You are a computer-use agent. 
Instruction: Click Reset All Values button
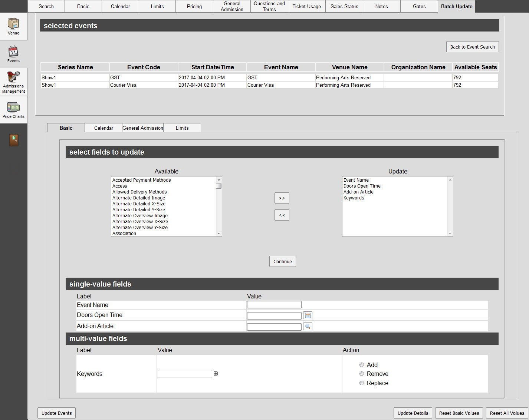tap(507, 413)
